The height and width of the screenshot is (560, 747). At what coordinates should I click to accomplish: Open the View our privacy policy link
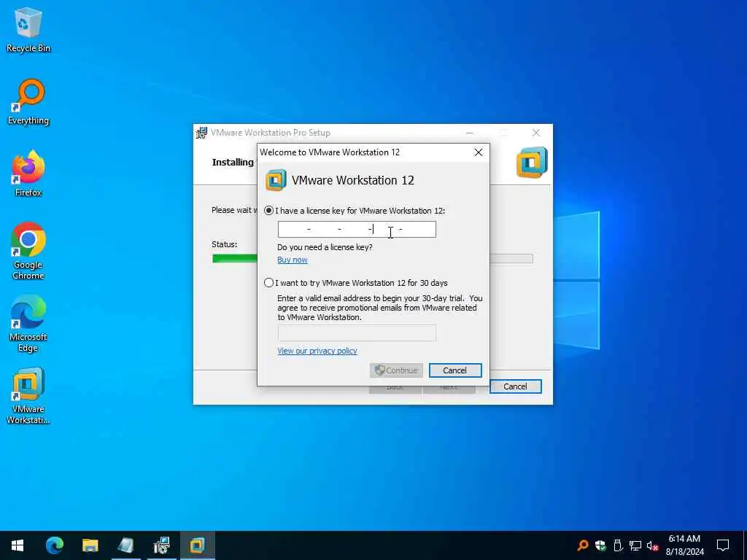point(317,351)
